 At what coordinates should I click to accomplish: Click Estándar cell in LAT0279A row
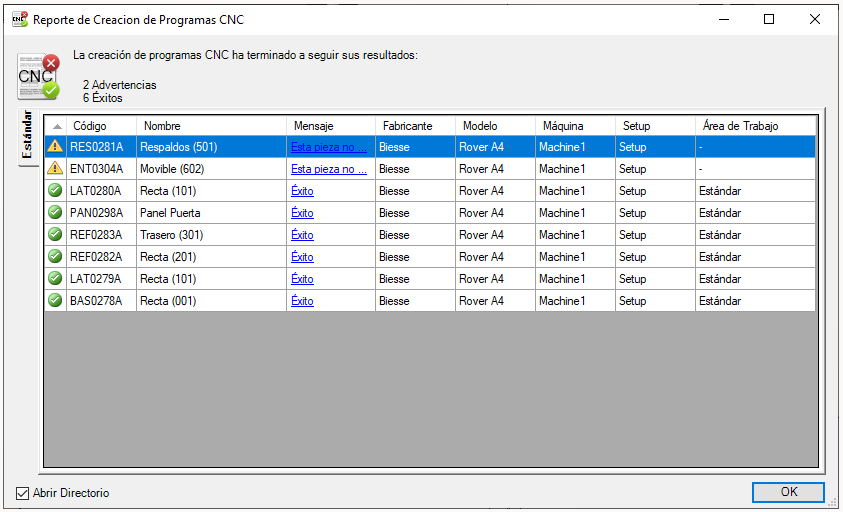click(x=755, y=279)
